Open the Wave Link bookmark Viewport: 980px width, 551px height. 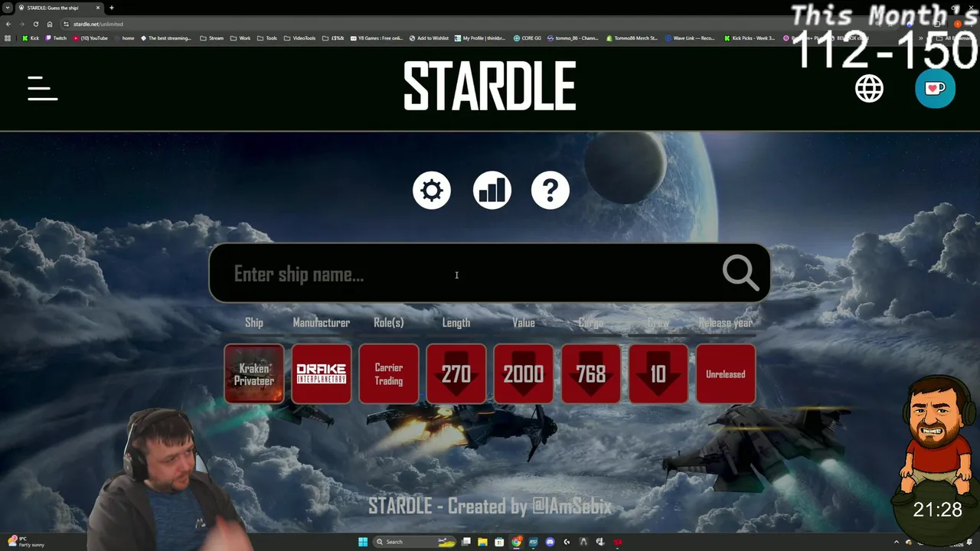point(690,37)
